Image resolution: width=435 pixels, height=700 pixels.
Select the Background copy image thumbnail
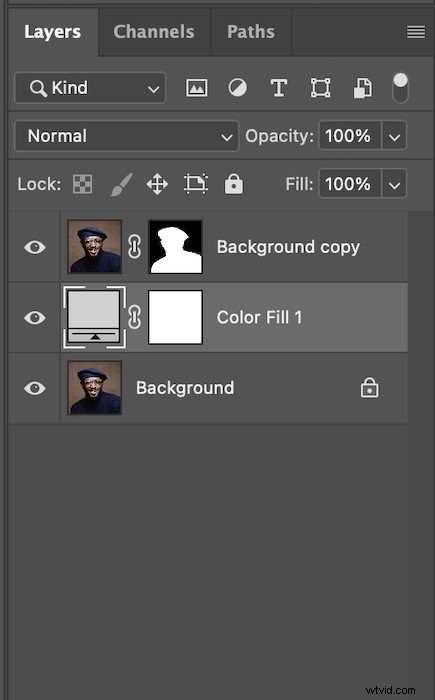(x=94, y=246)
